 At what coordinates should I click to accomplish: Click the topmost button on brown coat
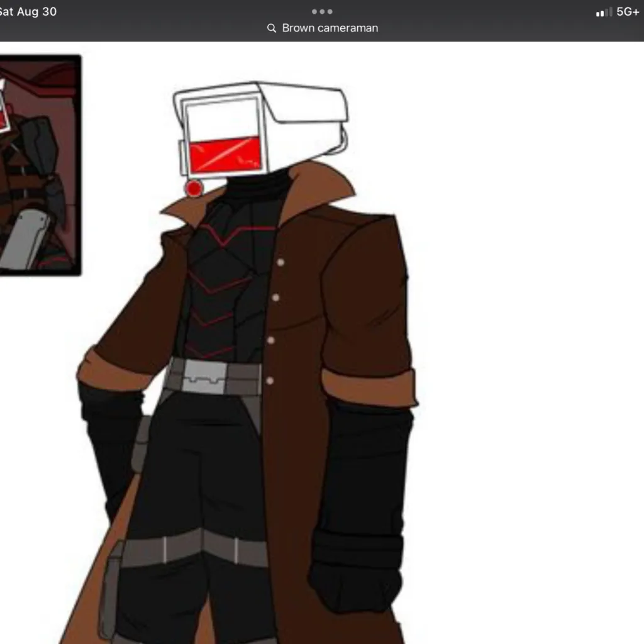(280, 262)
